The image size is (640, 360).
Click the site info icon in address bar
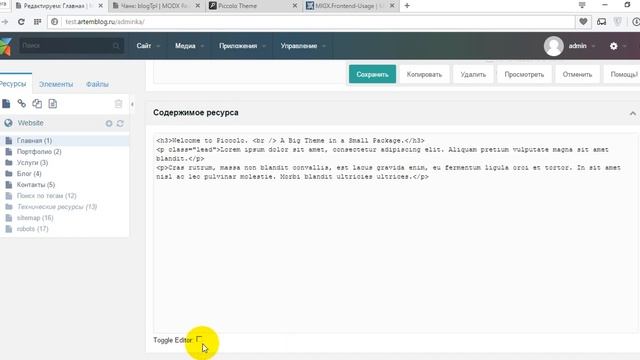tap(55, 22)
